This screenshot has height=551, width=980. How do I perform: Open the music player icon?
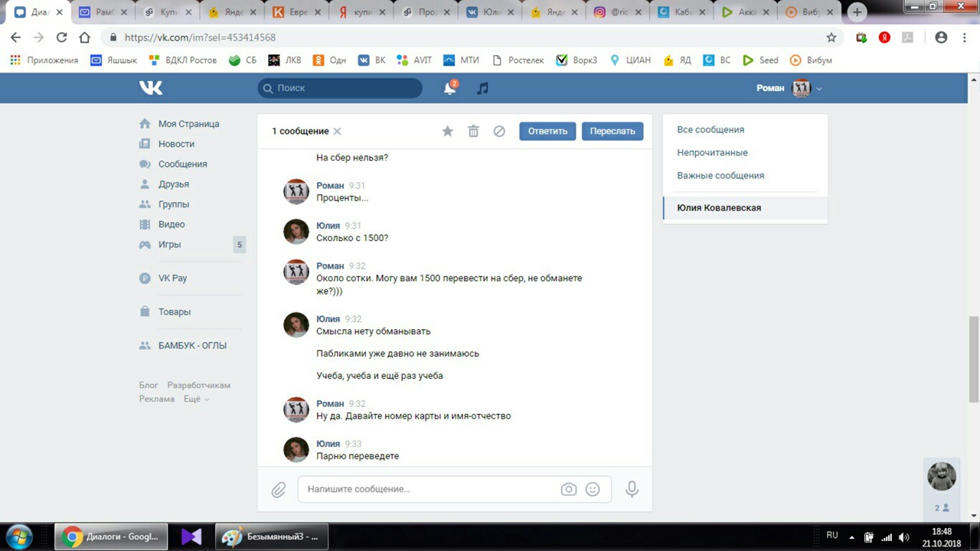coord(482,89)
